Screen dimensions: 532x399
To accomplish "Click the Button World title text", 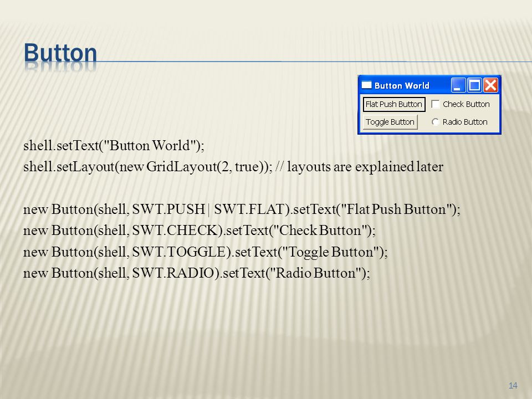I will [402, 85].
